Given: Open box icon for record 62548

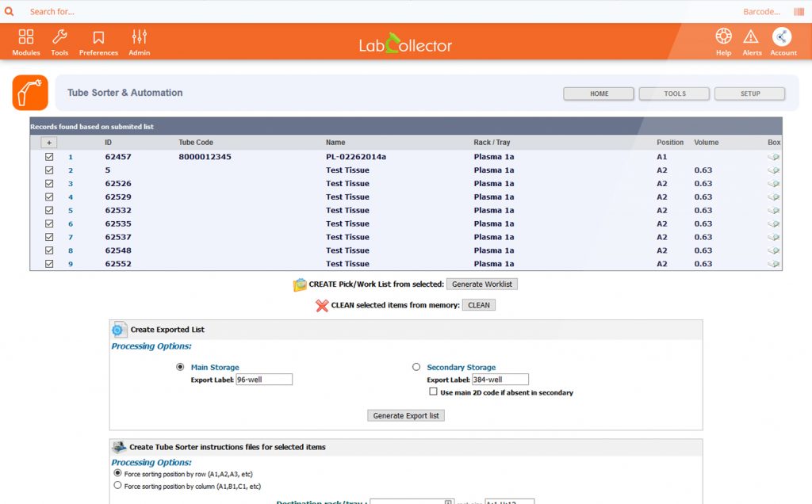Looking at the screenshot, I should tap(774, 250).
